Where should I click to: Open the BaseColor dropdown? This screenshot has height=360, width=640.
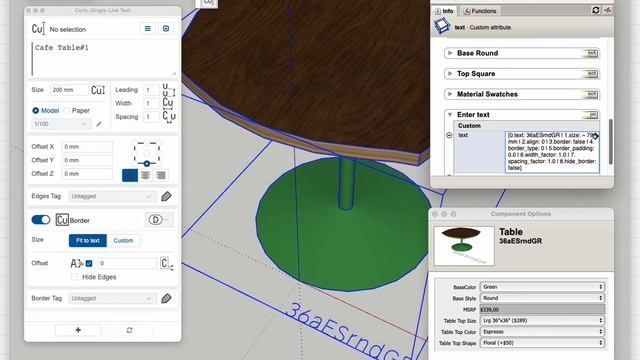542,287
